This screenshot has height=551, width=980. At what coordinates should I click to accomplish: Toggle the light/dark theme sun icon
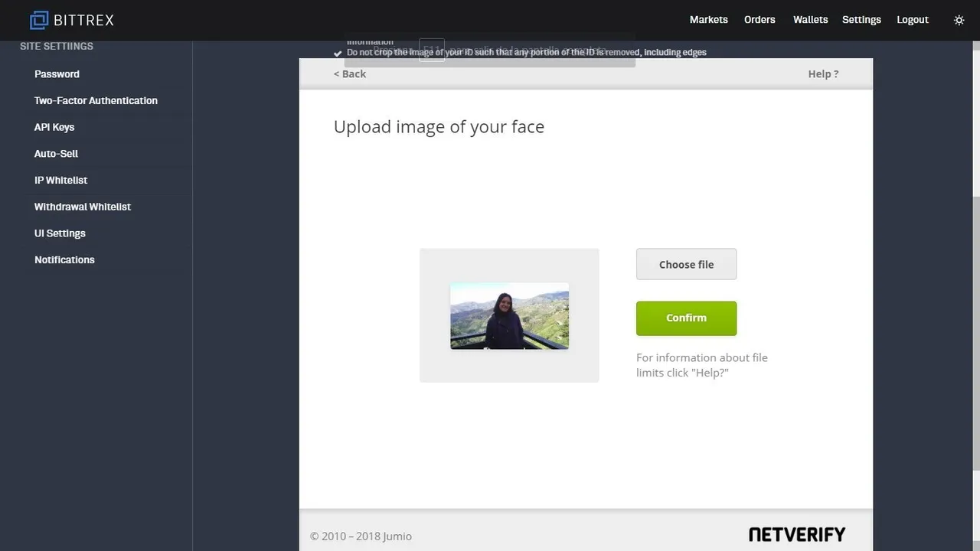pos(959,20)
